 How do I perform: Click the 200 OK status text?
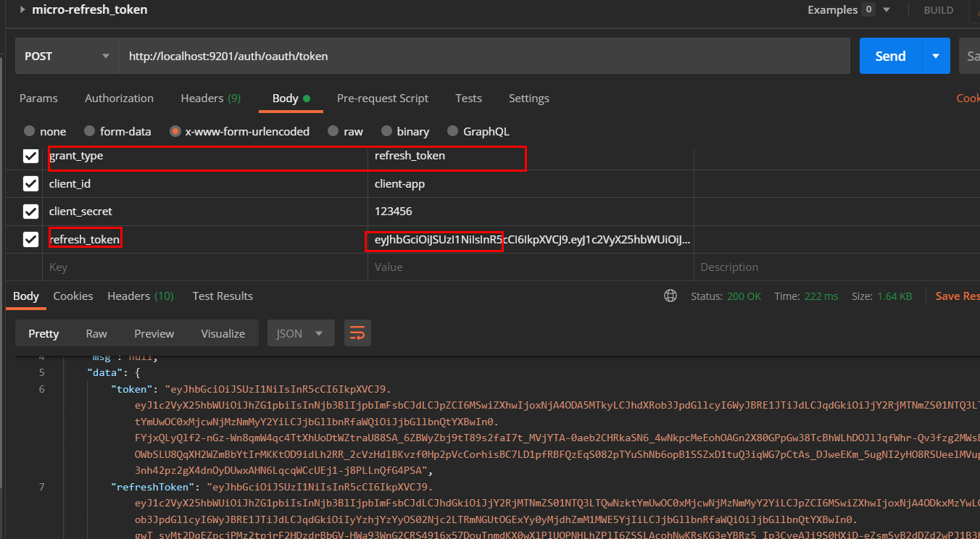pos(744,296)
